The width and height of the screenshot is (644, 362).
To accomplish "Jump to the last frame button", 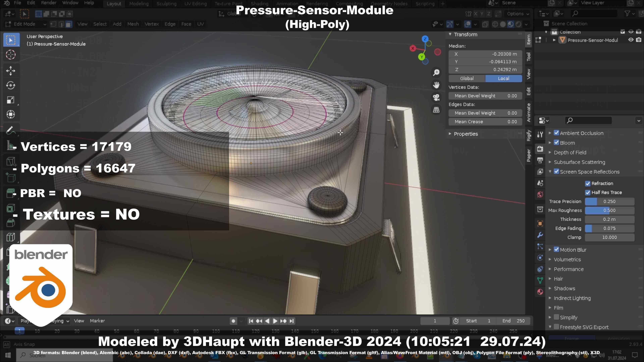I will coord(291,321).
